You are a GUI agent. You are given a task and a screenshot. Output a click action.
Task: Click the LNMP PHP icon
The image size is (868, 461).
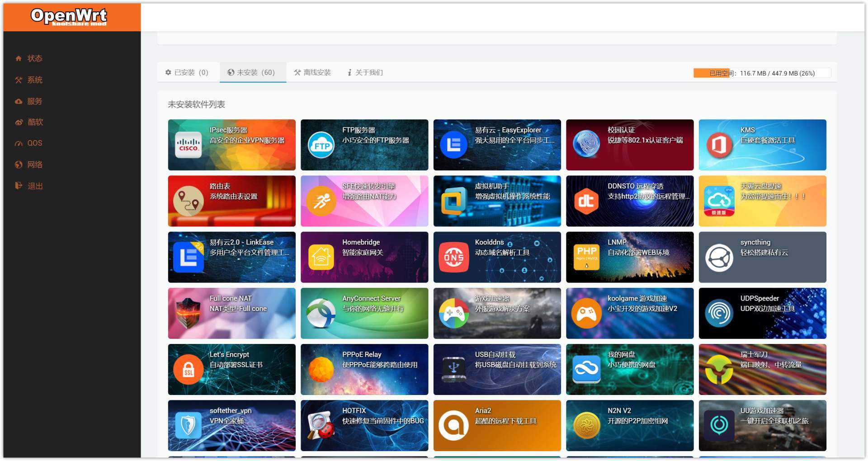click(x=586, y=257)
